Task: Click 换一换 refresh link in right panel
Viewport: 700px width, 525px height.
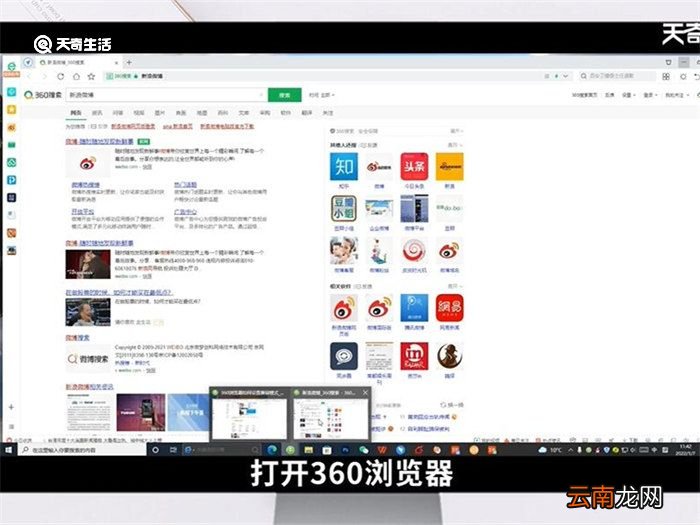Action: click(x=452, y=405)
